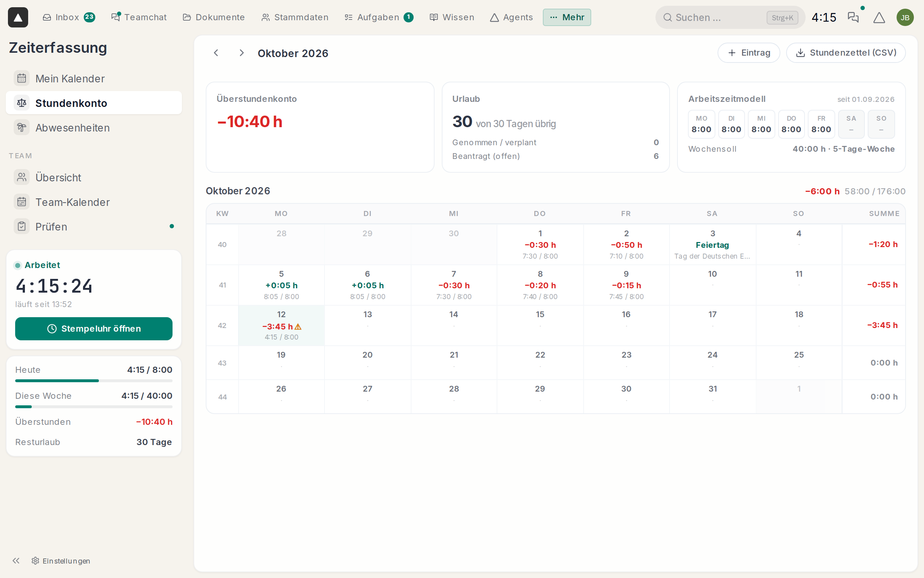
Task: Open October 9 entry -0:15 h
Action: (x=626, y=285)
